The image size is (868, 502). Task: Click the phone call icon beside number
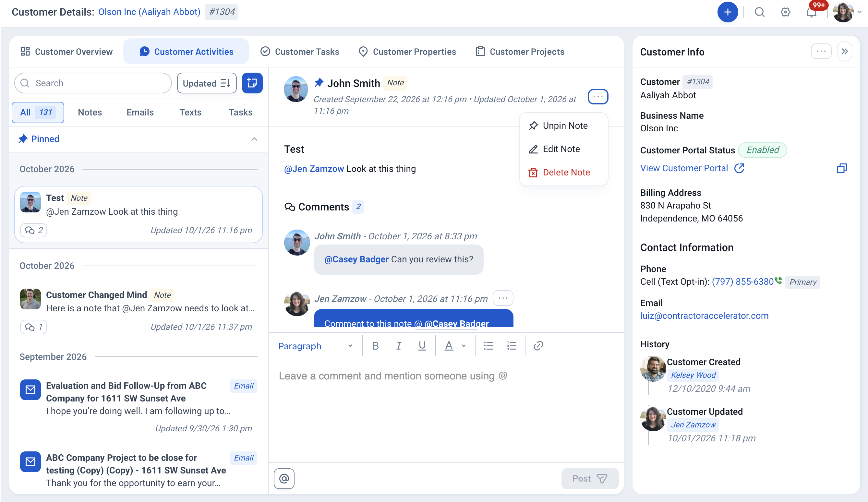point(778,280)
